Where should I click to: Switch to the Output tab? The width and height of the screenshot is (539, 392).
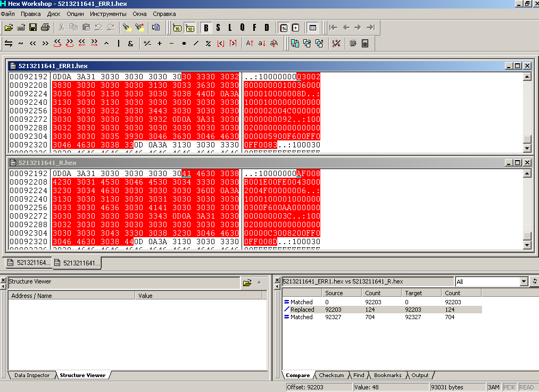[x=420, y=375]
